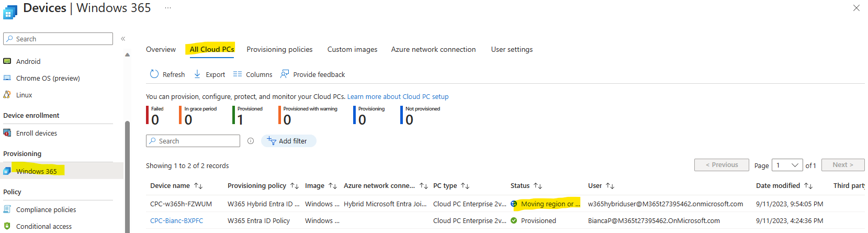Click the Columns icon
Screen dimensions: 868x233
click(238, 74)
